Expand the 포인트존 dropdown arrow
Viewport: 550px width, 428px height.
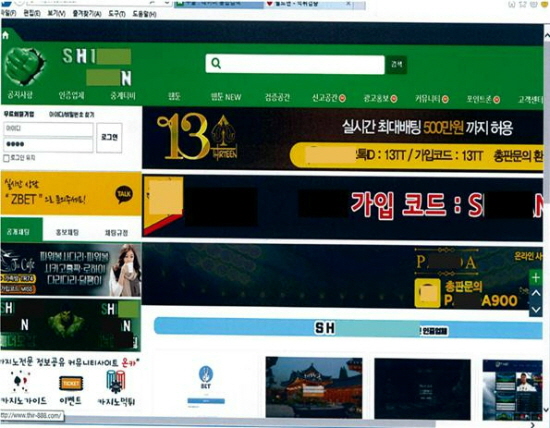tap(496, 100)
